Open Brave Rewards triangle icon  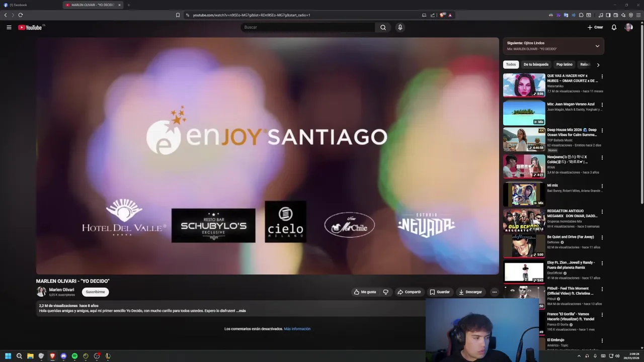450,15
